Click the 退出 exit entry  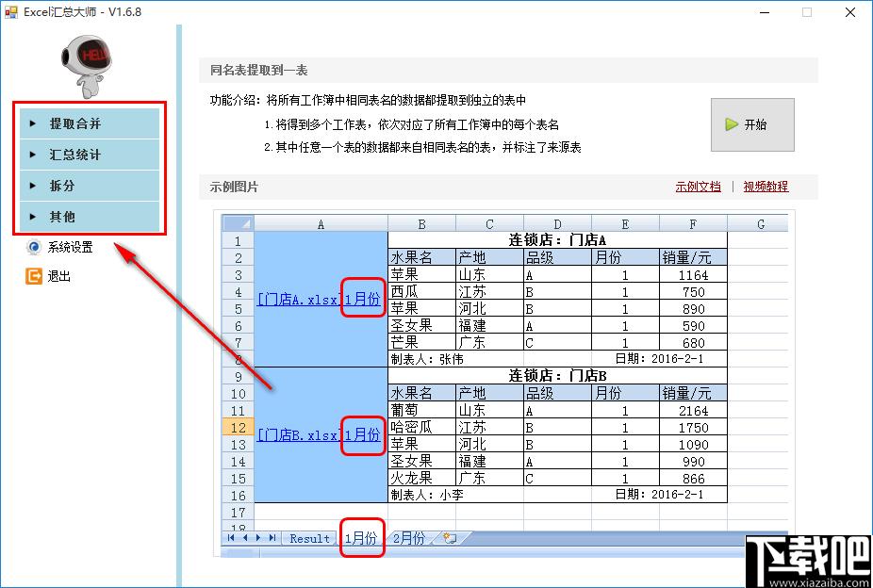click(x=58, y=276)
